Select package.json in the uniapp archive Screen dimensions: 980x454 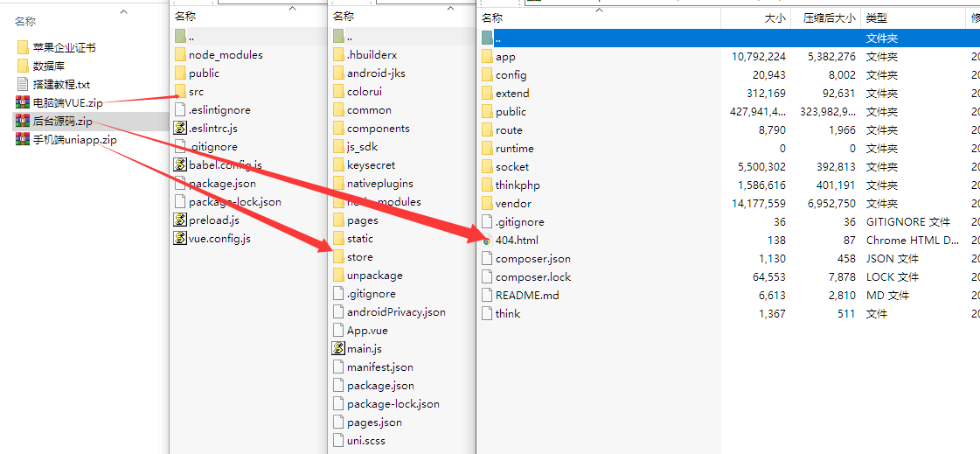[380, 385]
